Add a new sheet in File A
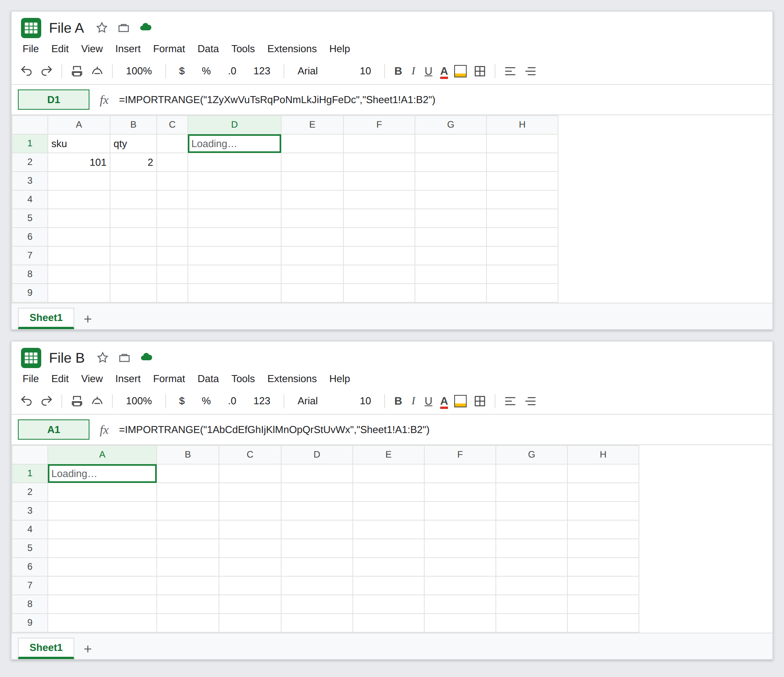 pos(88,319)
